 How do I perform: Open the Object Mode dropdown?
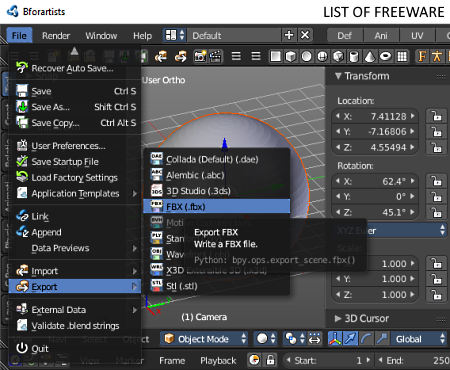pos(205,339)
